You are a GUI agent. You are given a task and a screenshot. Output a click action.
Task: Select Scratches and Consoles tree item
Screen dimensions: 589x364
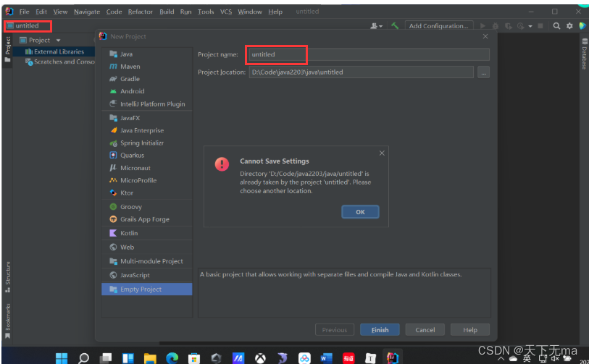coord(59,62)
